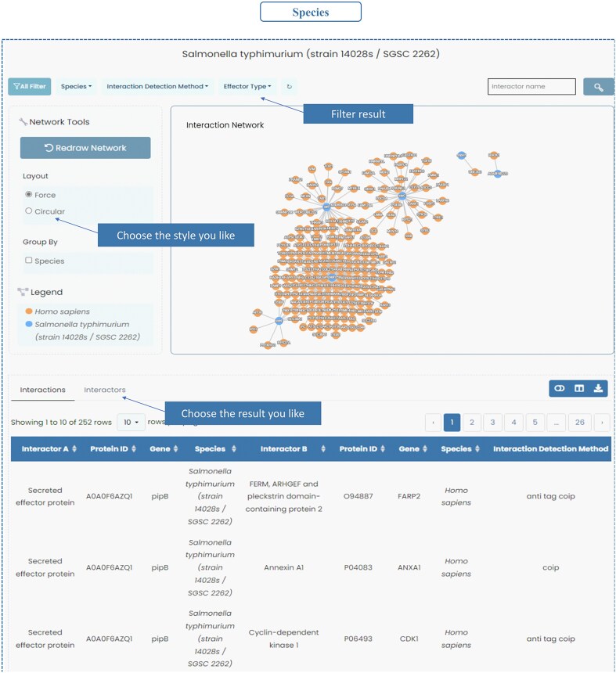Click the Interactor name search field
This screenshot has height=673, width=616.
(531, 86)
